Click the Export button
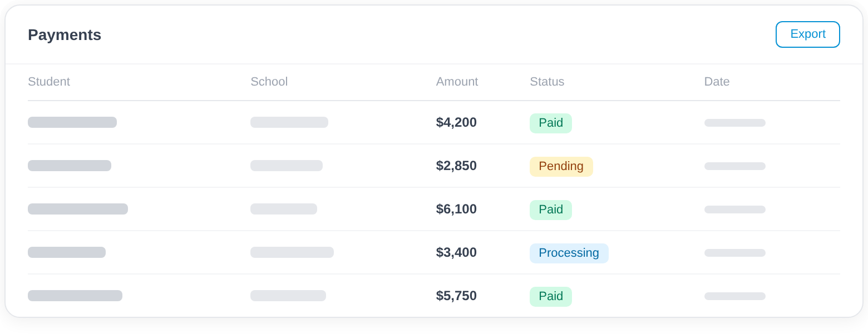 [807, 34]
